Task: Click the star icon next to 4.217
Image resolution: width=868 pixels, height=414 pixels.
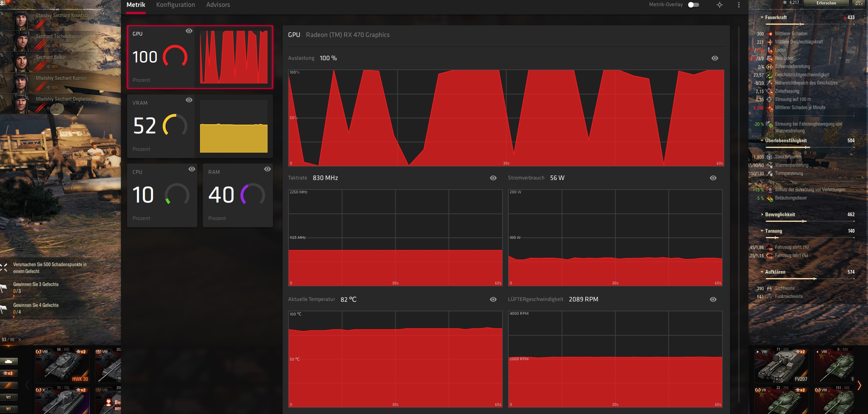Action: pyautogui.click(x=784, y=2)
